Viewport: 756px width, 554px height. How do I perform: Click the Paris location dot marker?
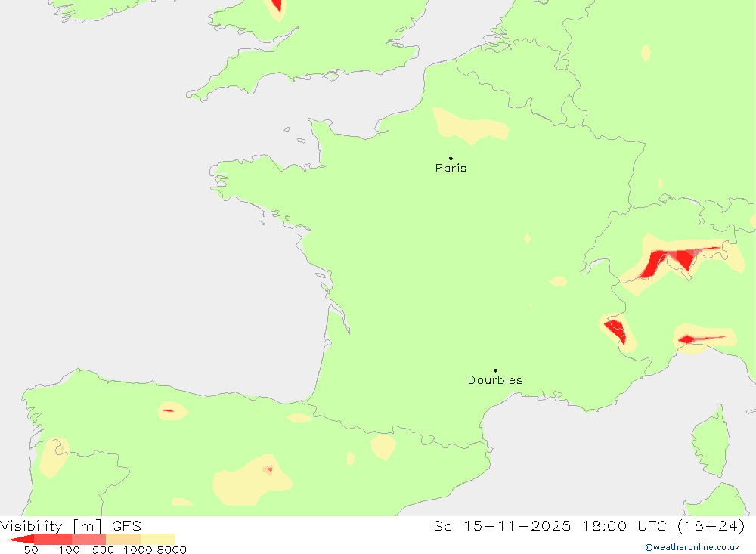[451, 158]
